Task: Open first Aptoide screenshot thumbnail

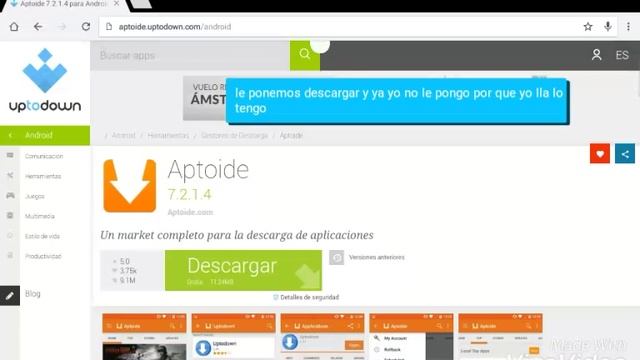Action: (144, 337)
